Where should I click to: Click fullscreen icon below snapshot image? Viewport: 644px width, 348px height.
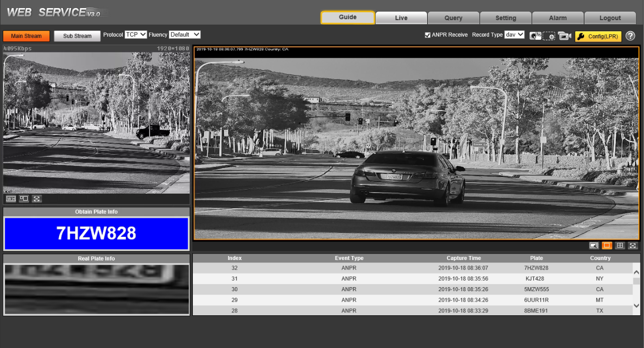click(x=633, y=245)
